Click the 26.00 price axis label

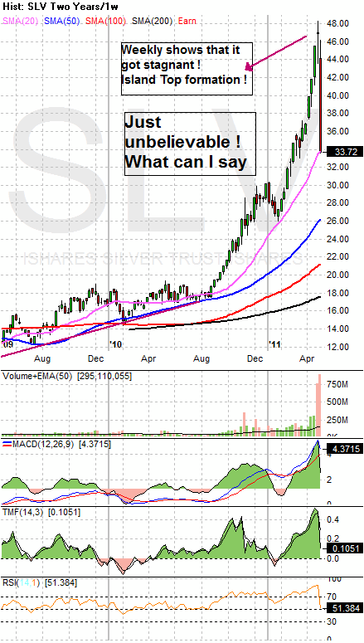[x=337, y=221]
